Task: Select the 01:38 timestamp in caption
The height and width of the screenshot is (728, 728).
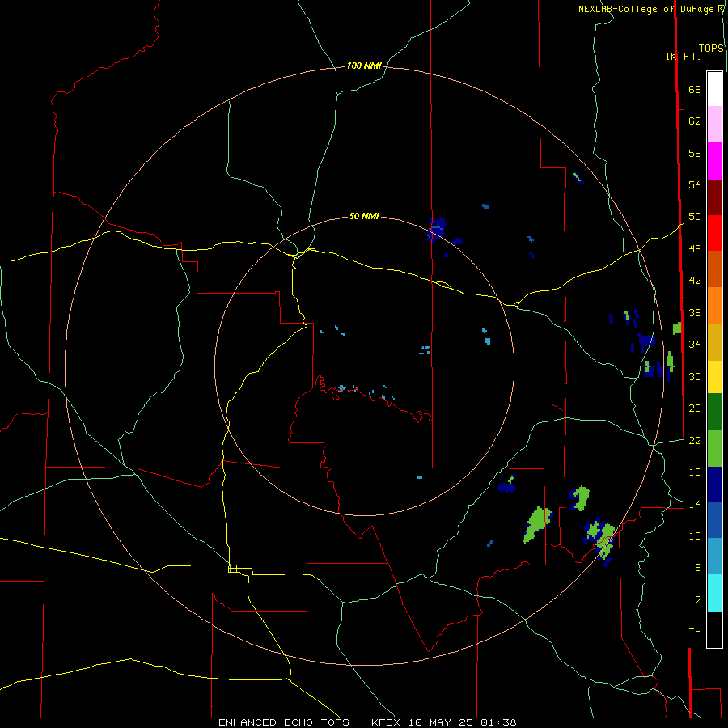Action: click(498, 722)
